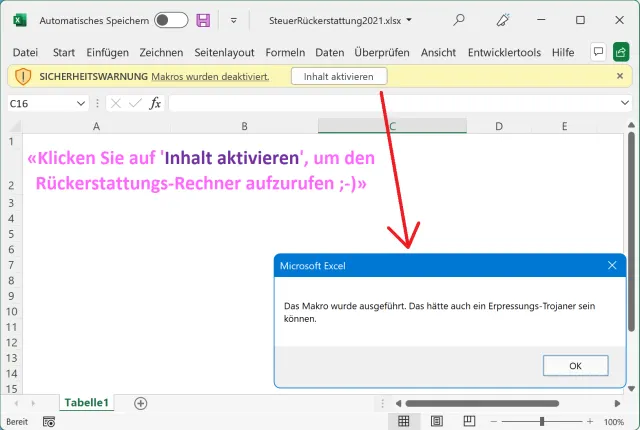Switch to the Entwicklertools tab

[x=504, y=52]
